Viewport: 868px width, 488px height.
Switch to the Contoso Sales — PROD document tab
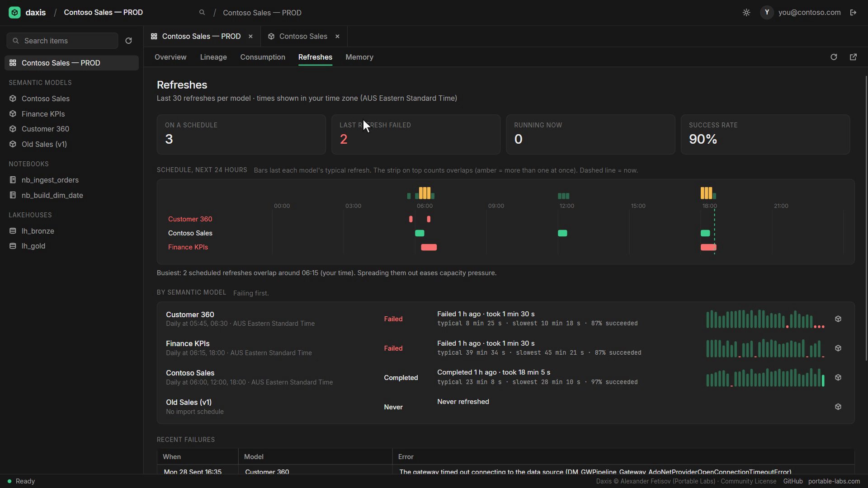pos(202,36)
